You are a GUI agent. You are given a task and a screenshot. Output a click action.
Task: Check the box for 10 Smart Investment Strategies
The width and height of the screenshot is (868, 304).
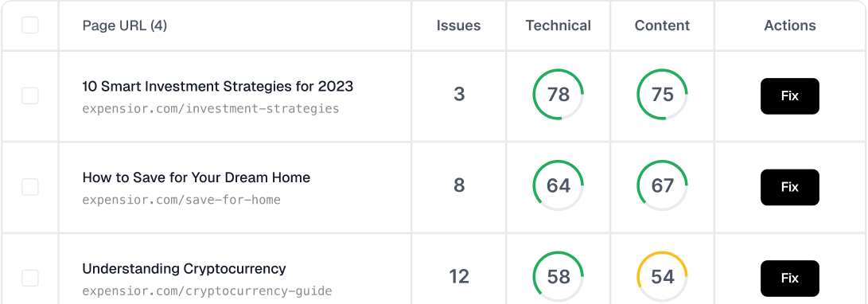[30, 95]
